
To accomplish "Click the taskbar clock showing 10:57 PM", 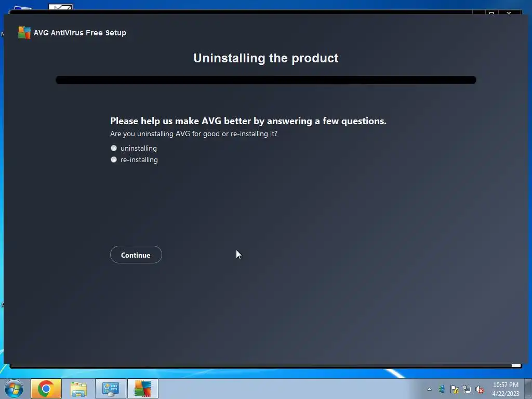I will [506, 389].
